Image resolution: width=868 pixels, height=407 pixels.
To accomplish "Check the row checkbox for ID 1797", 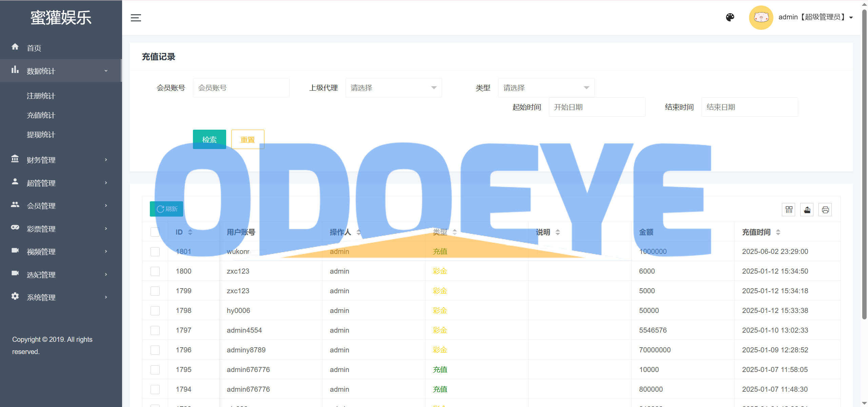I will pos(155,330).
